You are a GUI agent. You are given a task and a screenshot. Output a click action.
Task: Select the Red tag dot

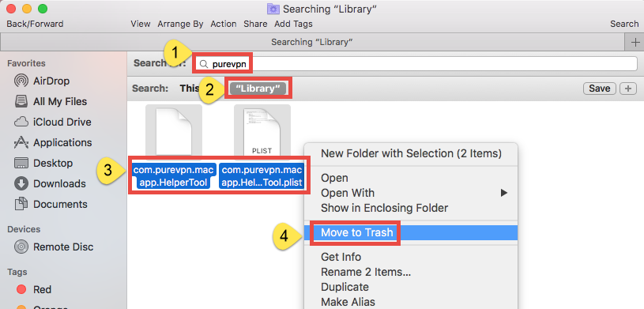(21, 289)
